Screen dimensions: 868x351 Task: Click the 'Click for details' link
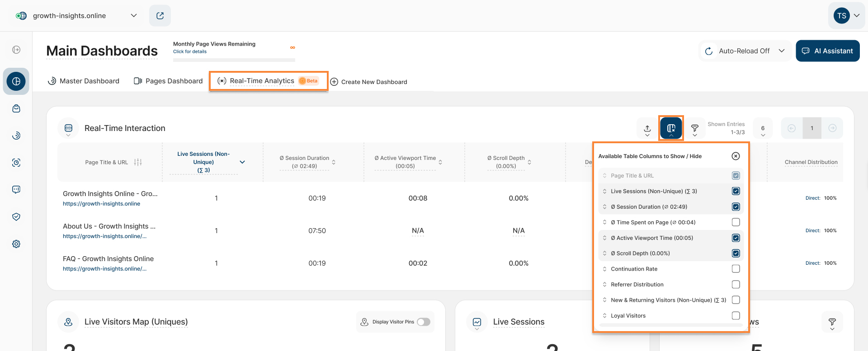click(190, 51)
